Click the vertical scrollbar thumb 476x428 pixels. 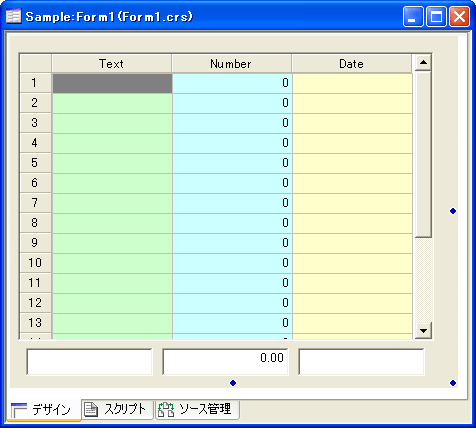423,154
